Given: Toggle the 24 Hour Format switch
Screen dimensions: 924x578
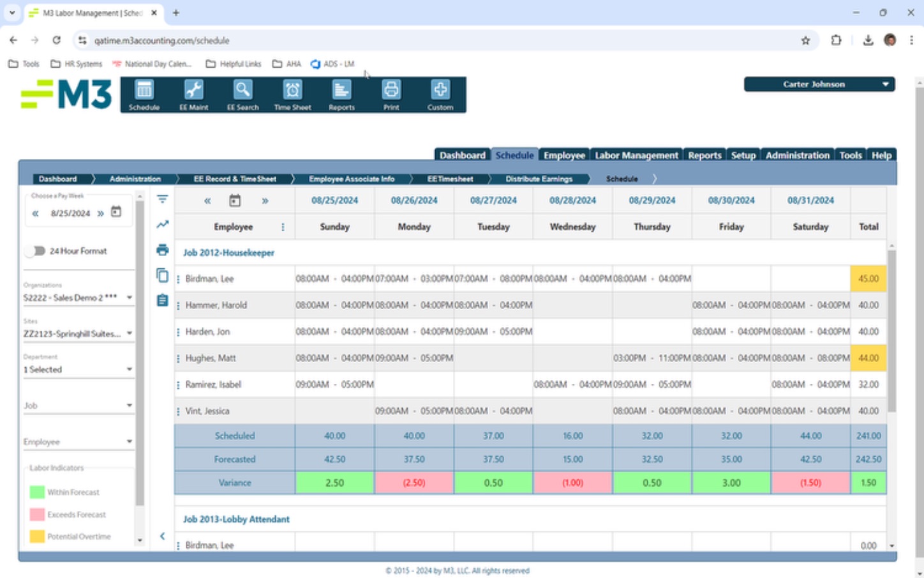Looking at the screenshot, I should point(36,251).
